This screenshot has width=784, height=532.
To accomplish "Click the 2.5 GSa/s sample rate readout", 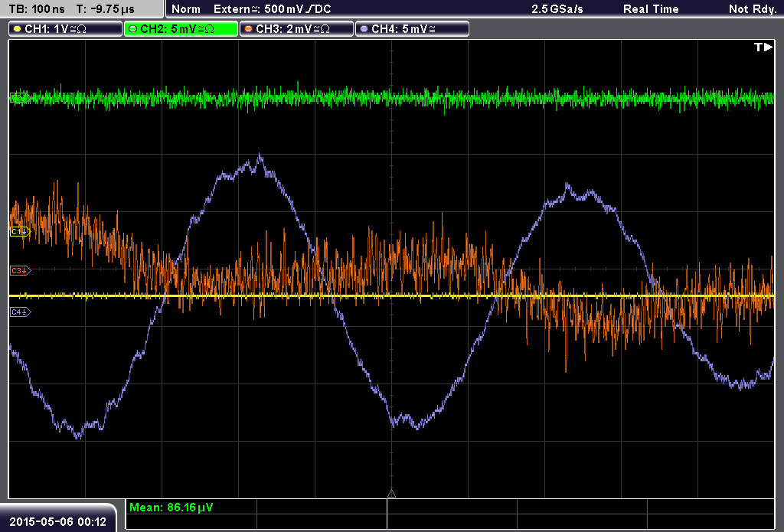I will 557,9.
